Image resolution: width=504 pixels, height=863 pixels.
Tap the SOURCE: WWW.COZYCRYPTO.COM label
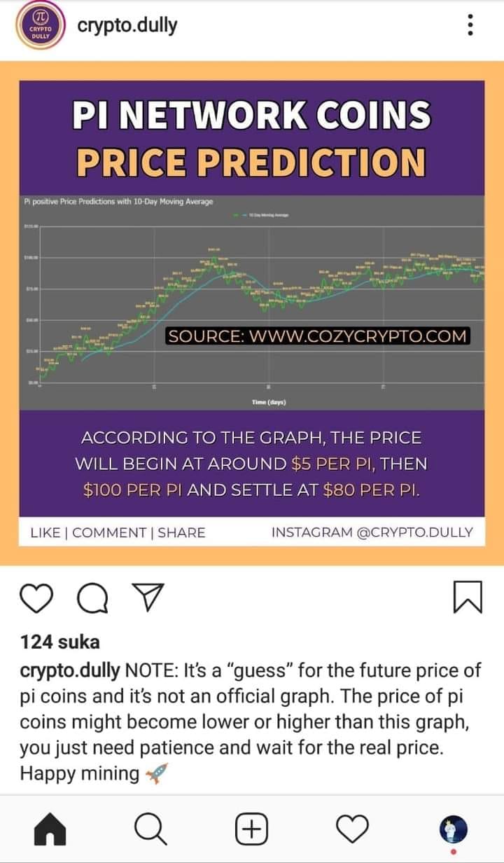tap(317, 336)
